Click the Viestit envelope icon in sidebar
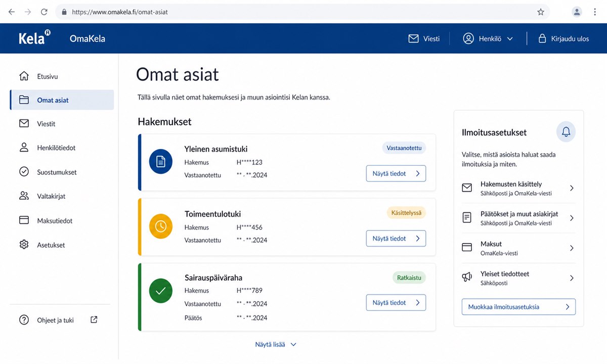 24,123
